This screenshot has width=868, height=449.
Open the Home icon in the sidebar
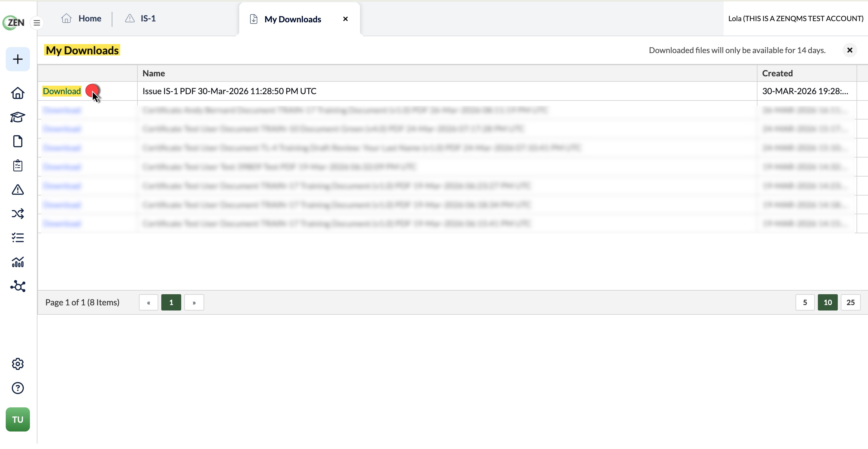[18, 93]
